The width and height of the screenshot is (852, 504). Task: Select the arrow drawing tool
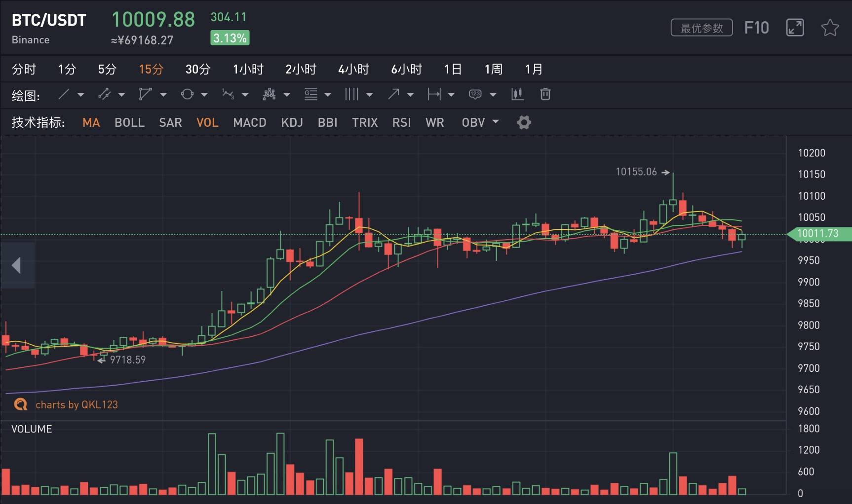click(393, 94)
